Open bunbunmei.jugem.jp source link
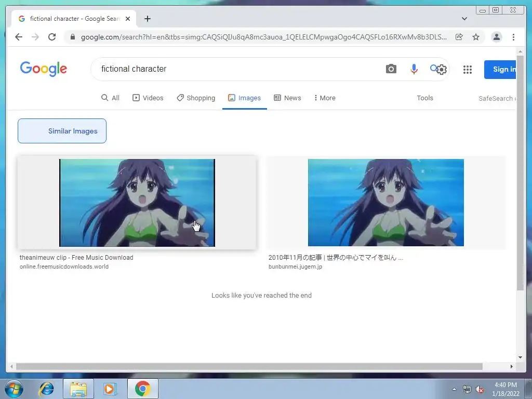 coord(295,267)
